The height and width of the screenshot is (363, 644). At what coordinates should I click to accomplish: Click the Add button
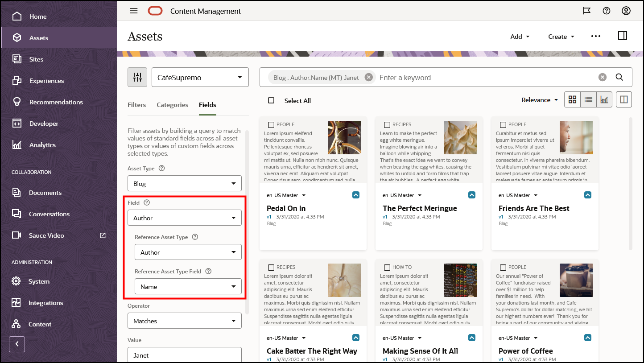[x=520, y=37]
